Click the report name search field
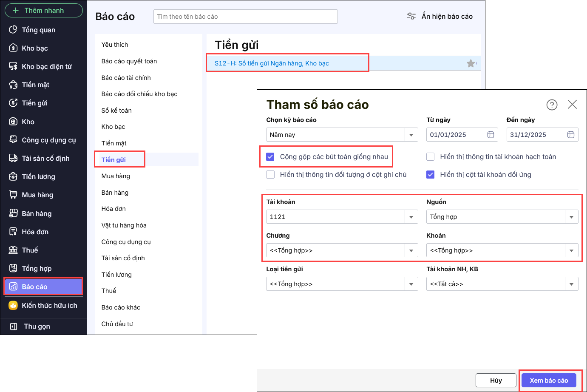The height and width of the screenshot is (392, 587). (245, 17)
